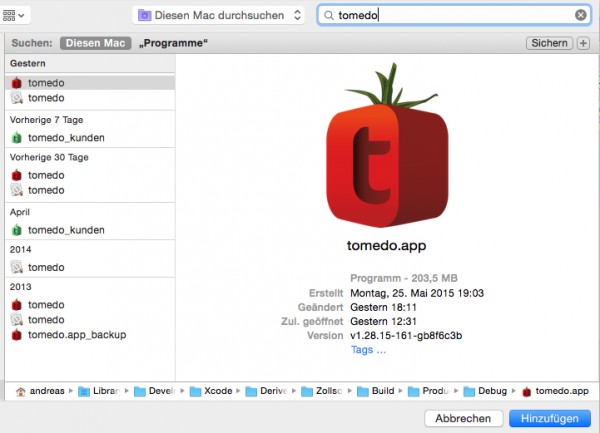The image size is (600, 433).
Task: Go to the Debug folder in path bar
Action: pos(485,391)
